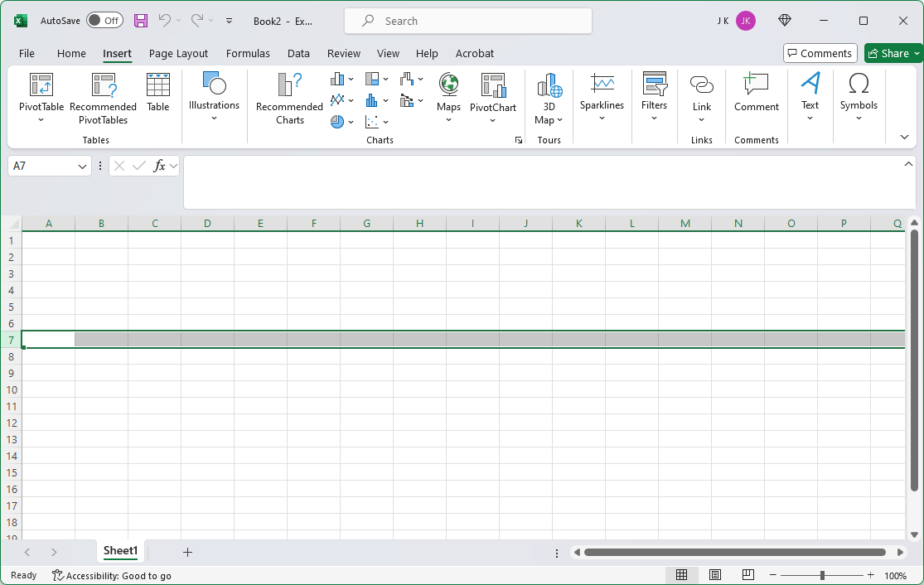Click the Share button

click(x=888, y=54)
